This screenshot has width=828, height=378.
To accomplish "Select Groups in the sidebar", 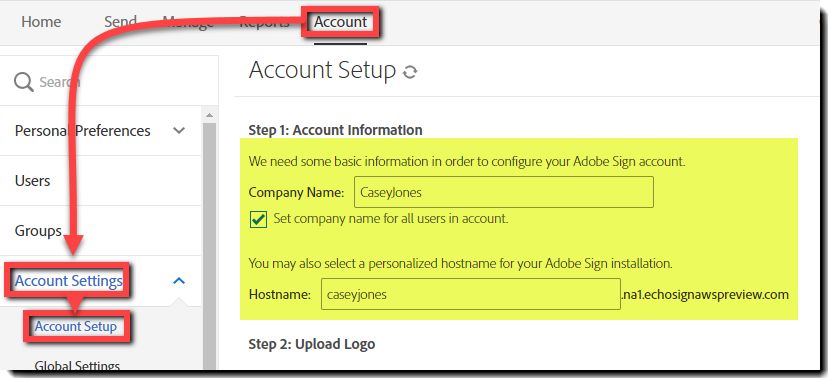I will (39, 231).
